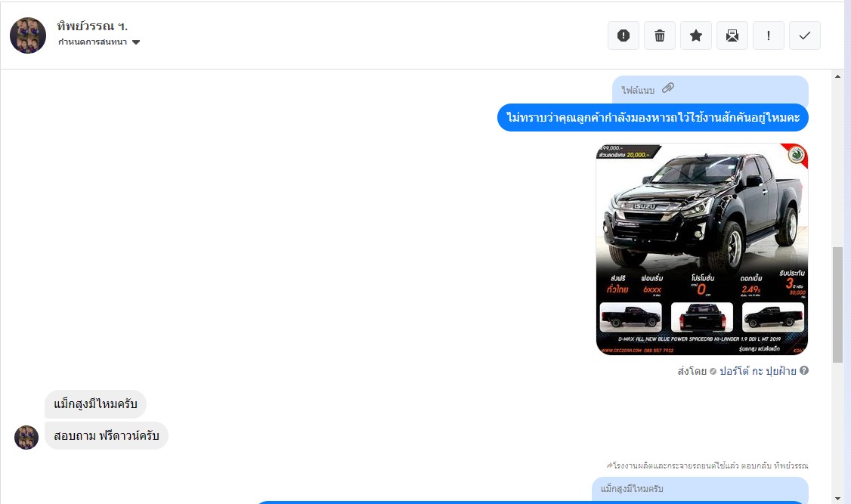Open the Isuzu D-Max truck image

point(702,249)
